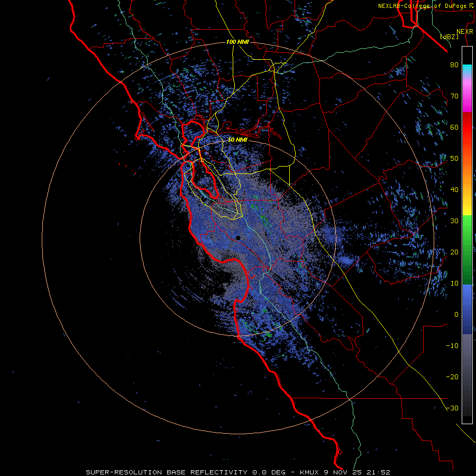The width and height of the screenshot is (476, 476).
Task: Click the '100 NMI' range ring label
Action: [237, 42]
